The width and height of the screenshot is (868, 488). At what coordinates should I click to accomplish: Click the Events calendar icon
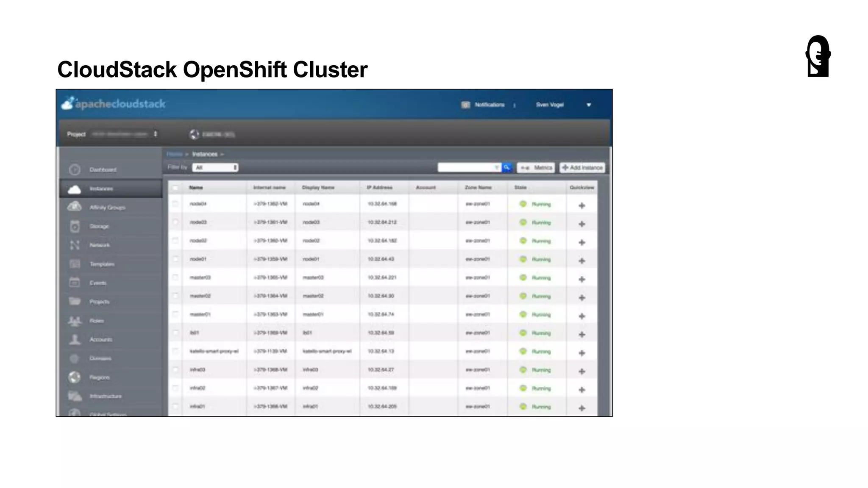click(75, 283)
